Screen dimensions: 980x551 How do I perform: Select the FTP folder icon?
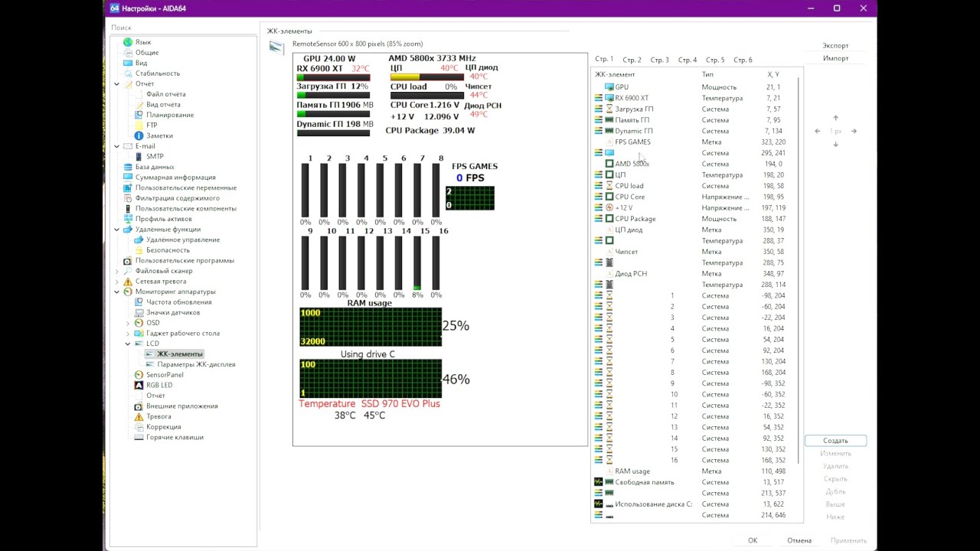pos(139,126)
